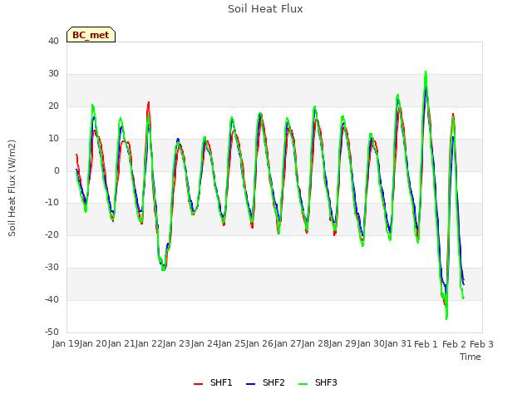Click the 40 y-axis tick label
Viewport: 532px width, 399px height.
(53, 42)
